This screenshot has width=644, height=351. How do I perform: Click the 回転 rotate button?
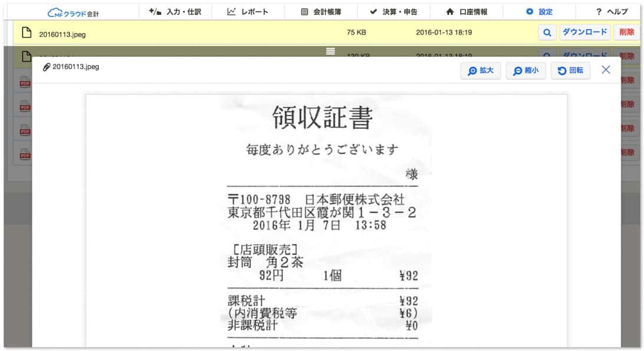(x=570, y=71)
